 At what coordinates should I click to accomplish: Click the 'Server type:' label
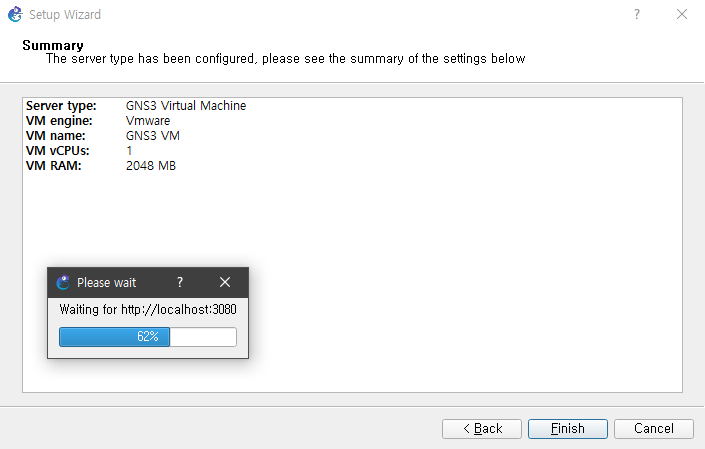pos(61,106)
